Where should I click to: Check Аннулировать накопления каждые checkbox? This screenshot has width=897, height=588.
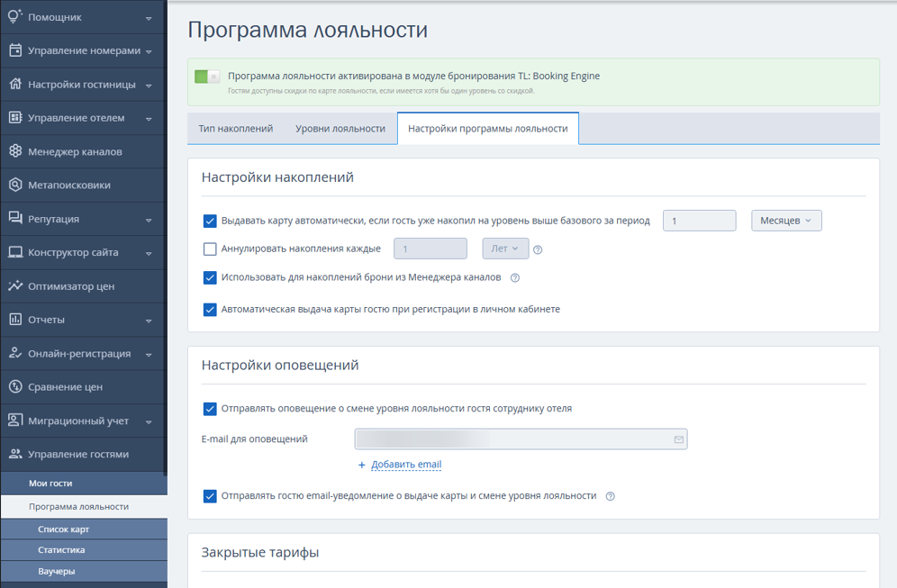click(x=210, y=249)
